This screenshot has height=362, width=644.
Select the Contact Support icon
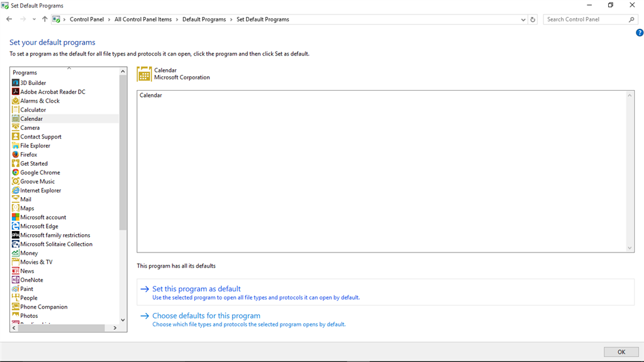(16, 137)
